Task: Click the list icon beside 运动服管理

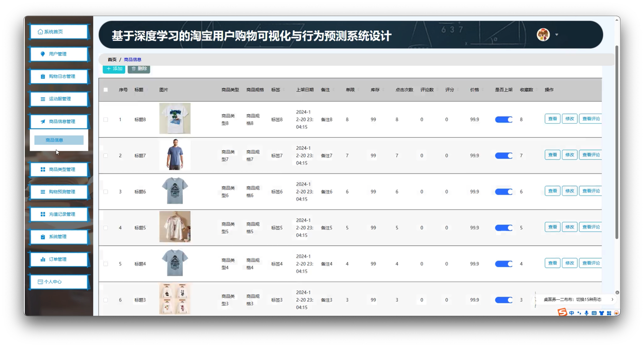Action: [43, 99]
